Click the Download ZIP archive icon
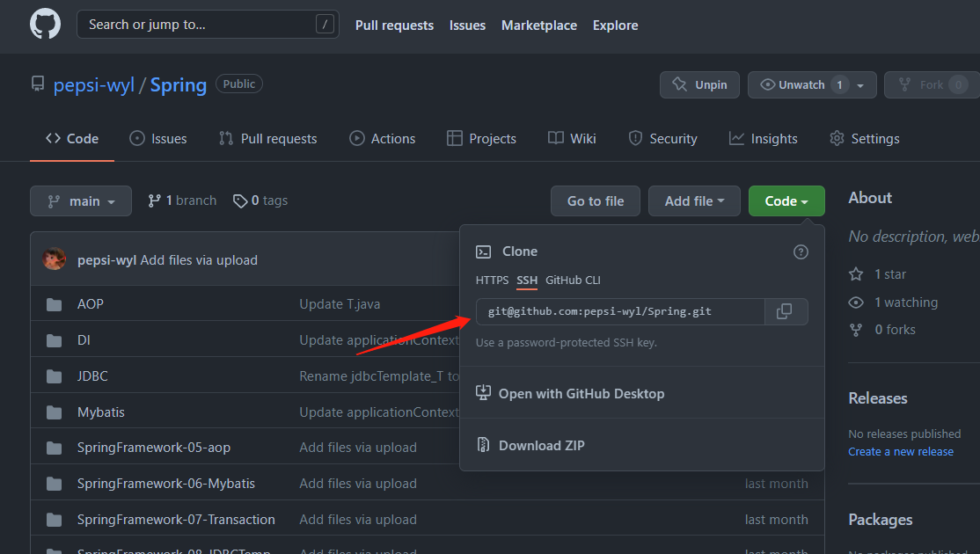Screen dimensions: 980x554 [x=483, y=445]
